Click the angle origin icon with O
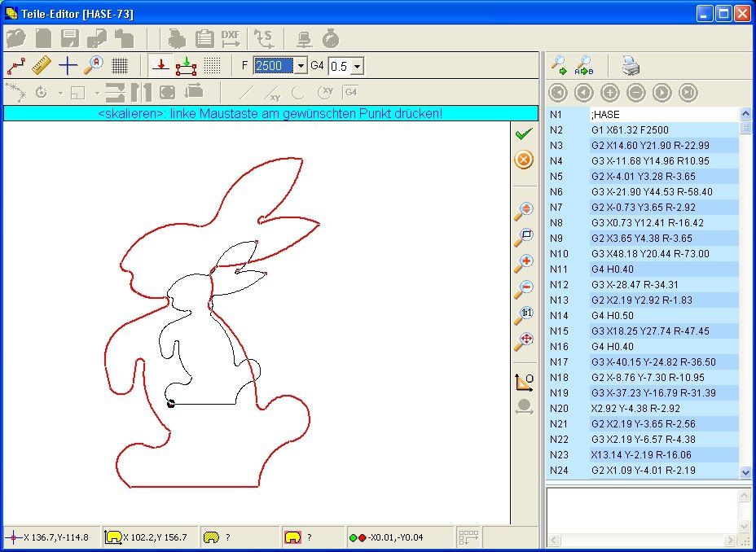Viewport: 756px width, 552px height. [x=524, y=382]
